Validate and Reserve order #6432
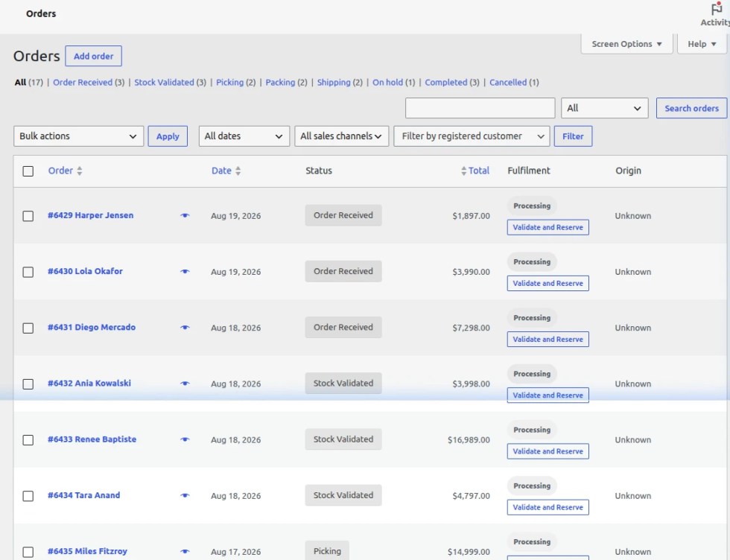The width and height of the screenshot is (730, 560). 548,395
